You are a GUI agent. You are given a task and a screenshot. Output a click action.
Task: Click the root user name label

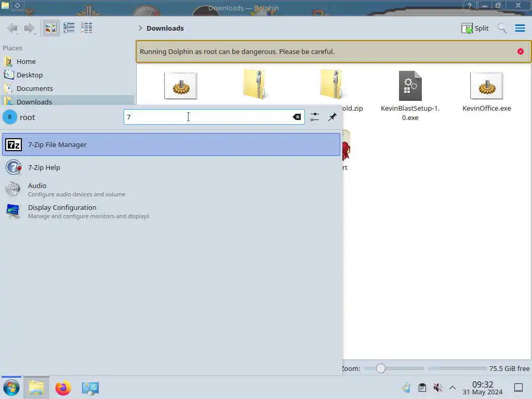point(27,117)
